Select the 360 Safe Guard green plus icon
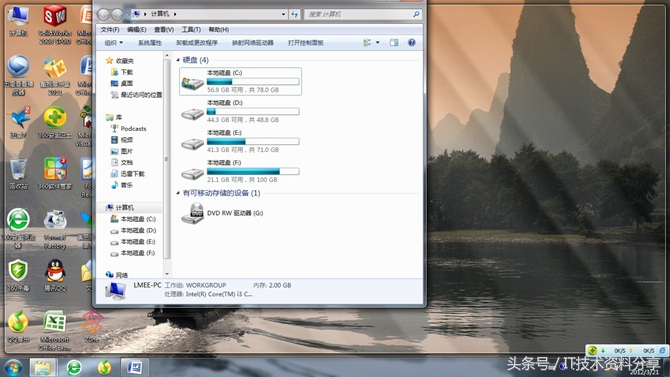Screen dimensions: 670x377 pyautogui.click(x=55, y=123)
